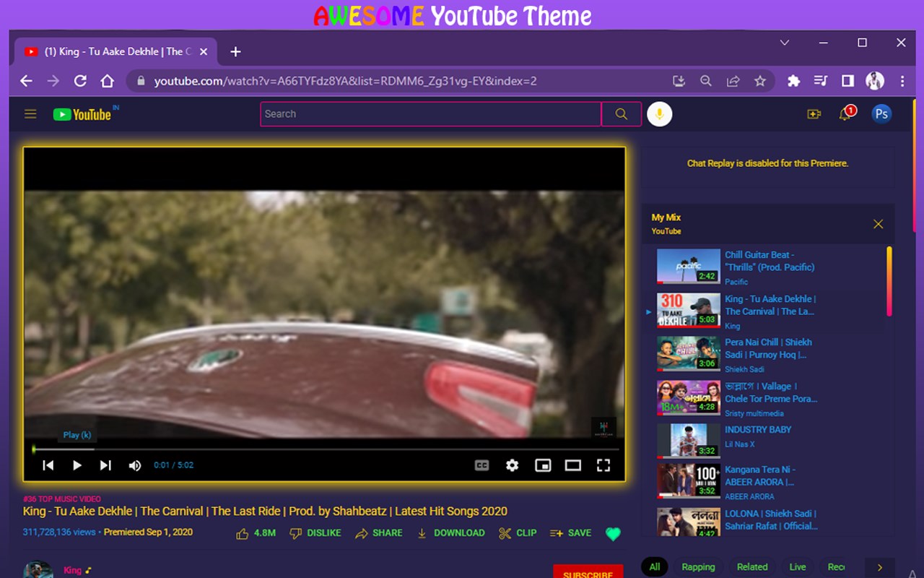Bookmark this page with star
The height and width of the screenshot is (578, 924).
click(760, 81)
